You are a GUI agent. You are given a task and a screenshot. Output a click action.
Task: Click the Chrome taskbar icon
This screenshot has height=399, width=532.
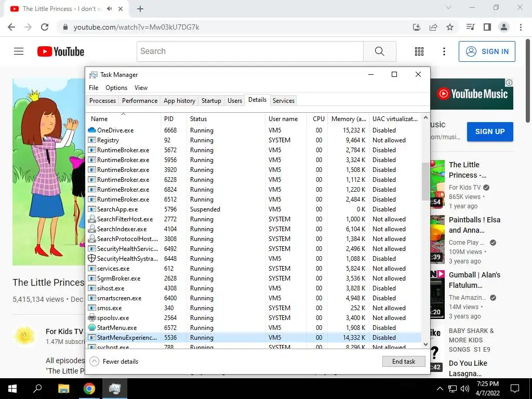pos(89,389)
